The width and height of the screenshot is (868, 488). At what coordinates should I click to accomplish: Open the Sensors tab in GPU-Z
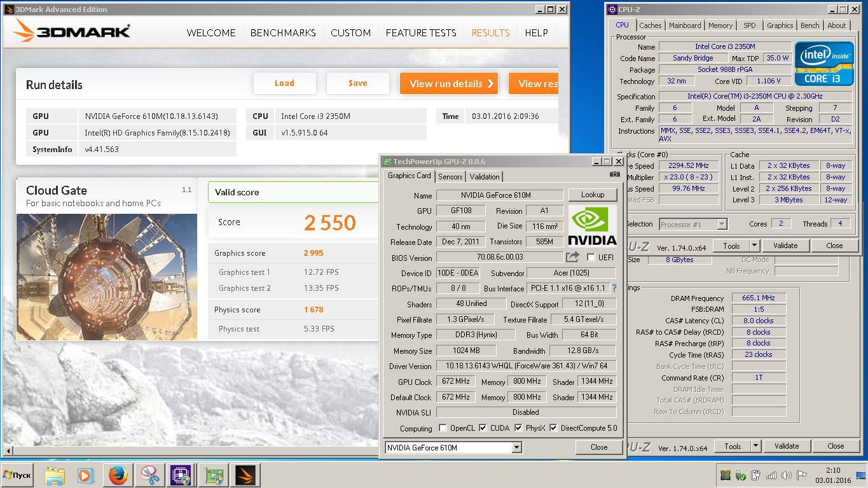click(450, 177)
